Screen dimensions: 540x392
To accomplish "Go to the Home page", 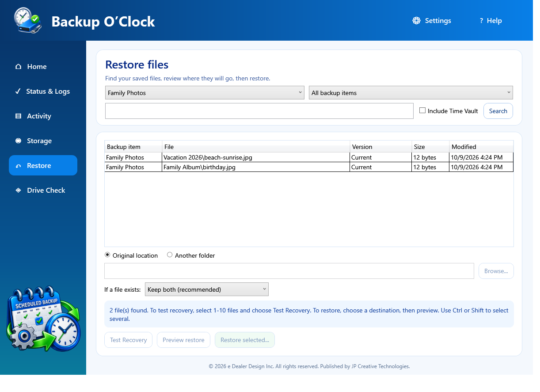I will coord(43,67).
